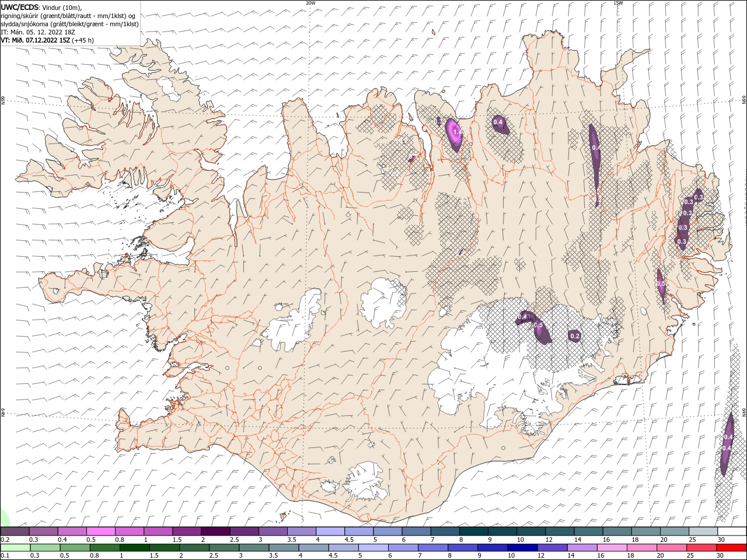The height and width of the screenshot is (560, 747).
Task: Select the dark purple 2 swatch, upper legend
Action: pyautogui.click(x=215, y=531)
